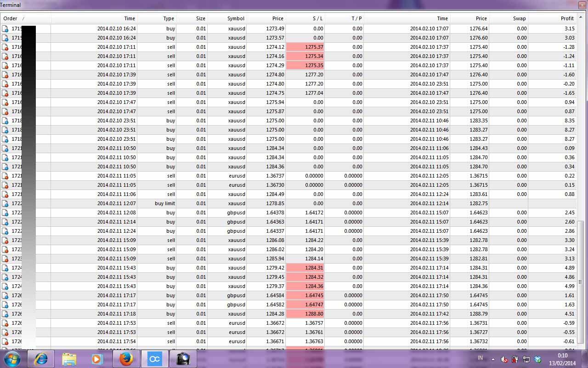Click the order icon of the buy row priced 1273.49
The height and width of the screenshot is (368, 588).
pyautogui.click(x=6, y=29)
